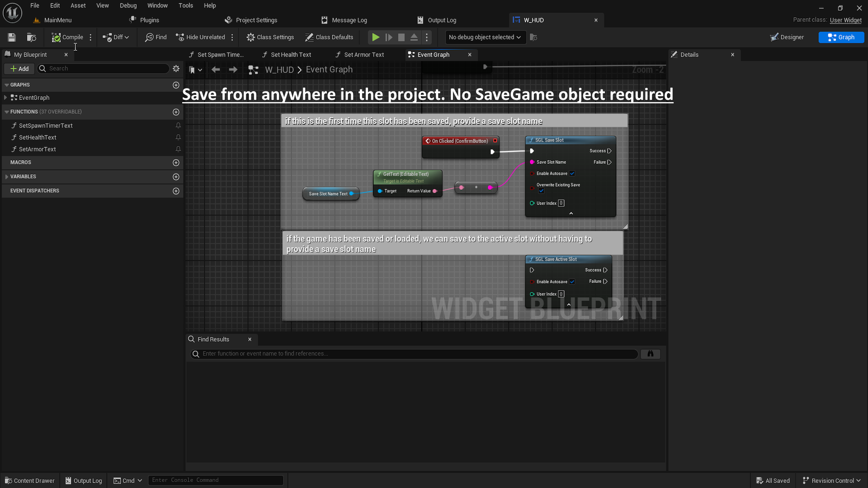Open play mode options menu
Image resolution: width=868 pixels, height=488 pixels.
427,38
